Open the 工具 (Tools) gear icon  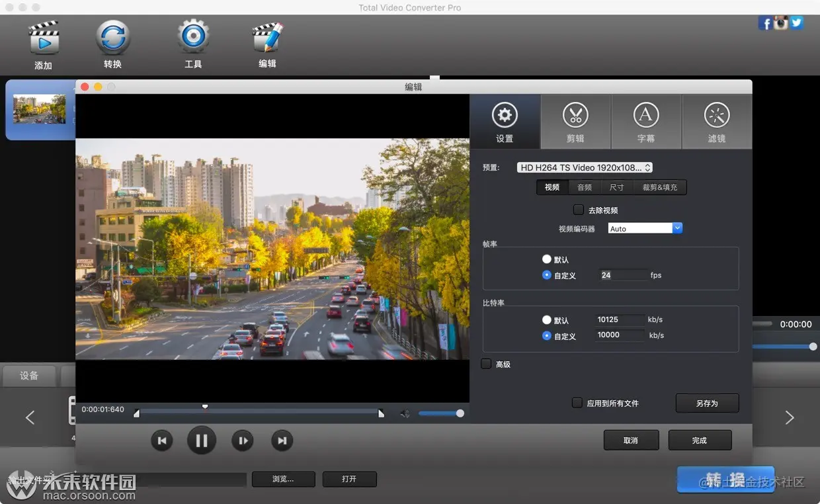click(x=193, y=37)
